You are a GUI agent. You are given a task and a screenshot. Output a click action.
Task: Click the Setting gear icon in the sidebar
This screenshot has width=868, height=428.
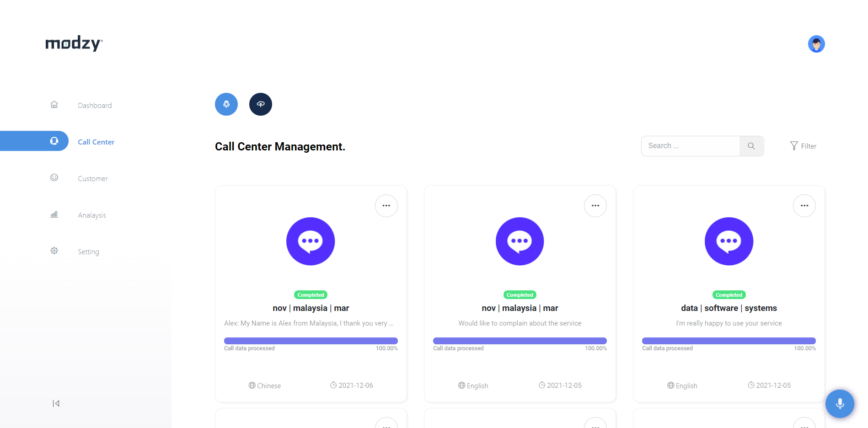[54, 251]
